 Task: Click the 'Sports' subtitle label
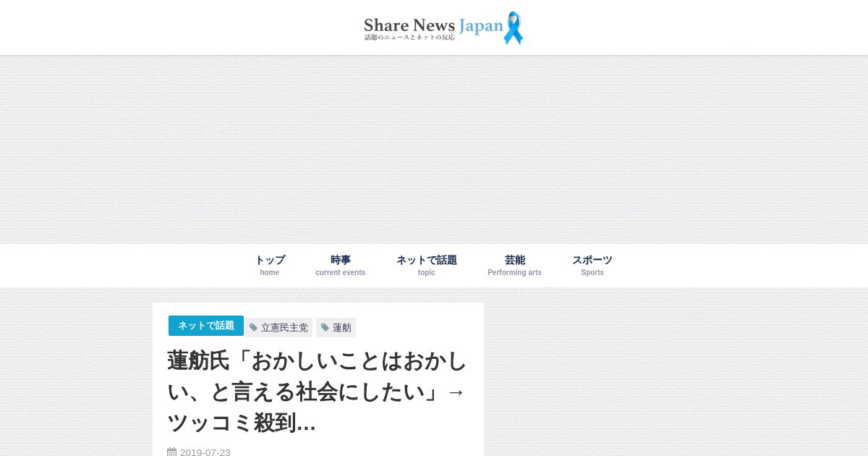[x=592, y=273]
